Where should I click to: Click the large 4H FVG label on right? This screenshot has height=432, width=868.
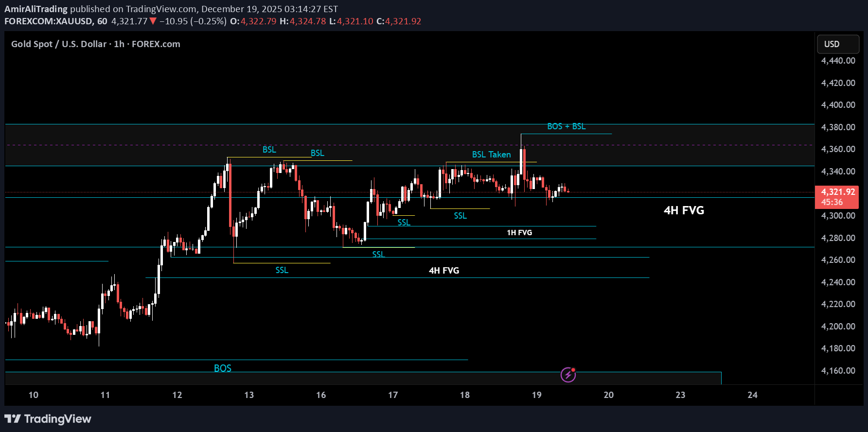coord(684,210)
